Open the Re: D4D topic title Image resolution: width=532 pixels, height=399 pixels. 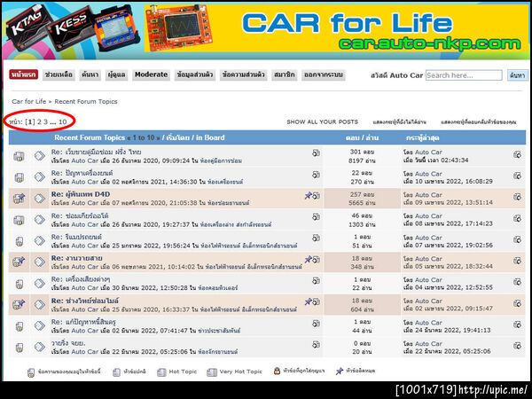coord(81,194)
